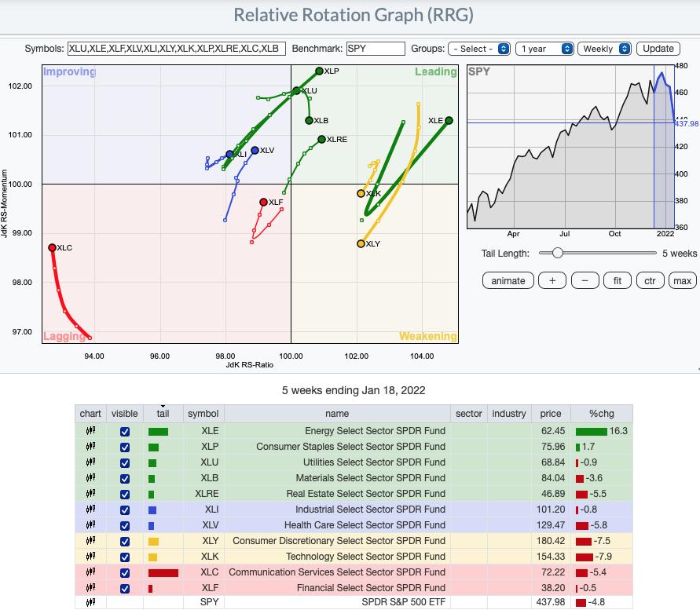The width and height of the screenshot is (700, 610).
Task: Click the Benchmark input field
Action: tap(375, 49)
